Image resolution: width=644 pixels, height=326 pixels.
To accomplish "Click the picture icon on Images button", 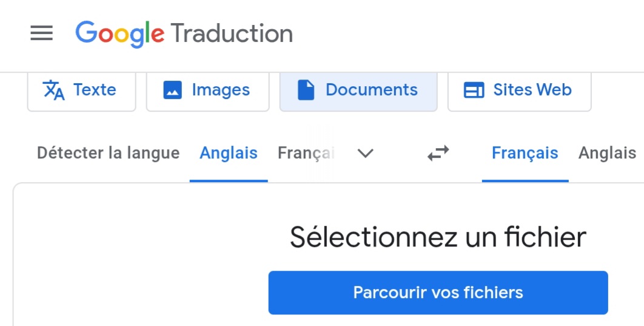I will [x=173, y=90].
